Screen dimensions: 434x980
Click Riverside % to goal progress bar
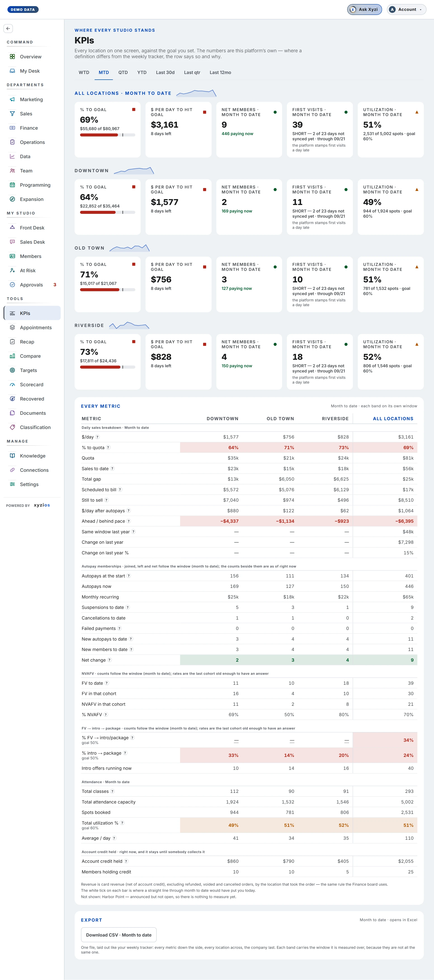108,367
